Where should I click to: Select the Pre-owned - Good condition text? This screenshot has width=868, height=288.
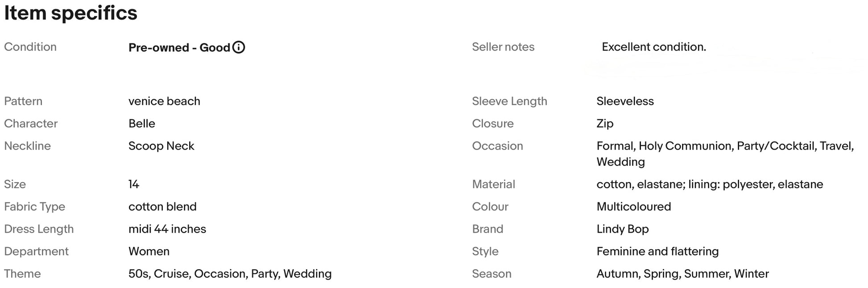[179, 48]
